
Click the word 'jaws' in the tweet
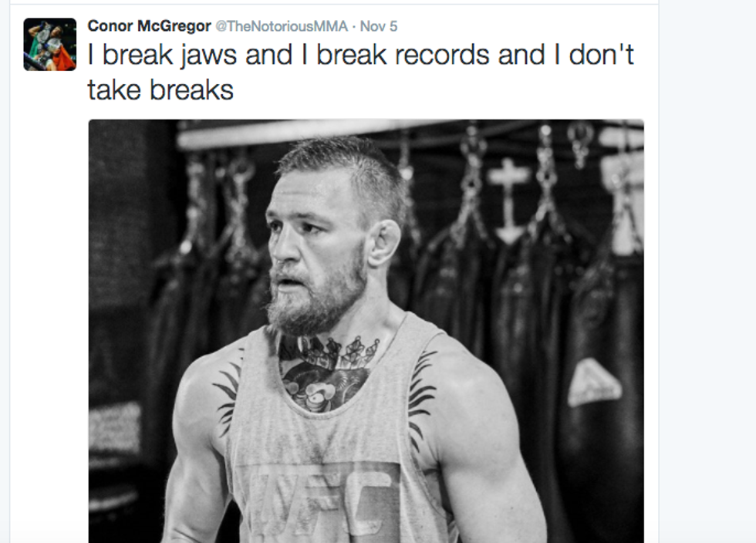209,56
